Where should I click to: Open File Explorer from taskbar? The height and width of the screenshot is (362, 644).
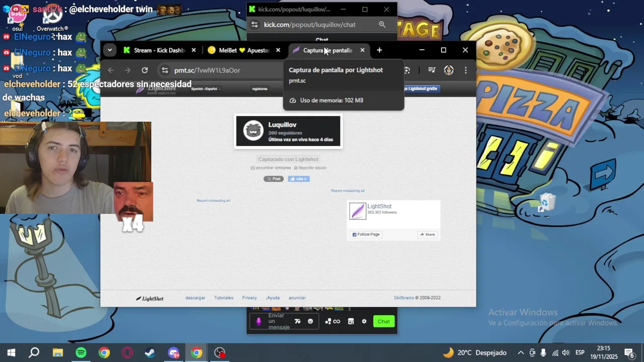click(58, 352)
